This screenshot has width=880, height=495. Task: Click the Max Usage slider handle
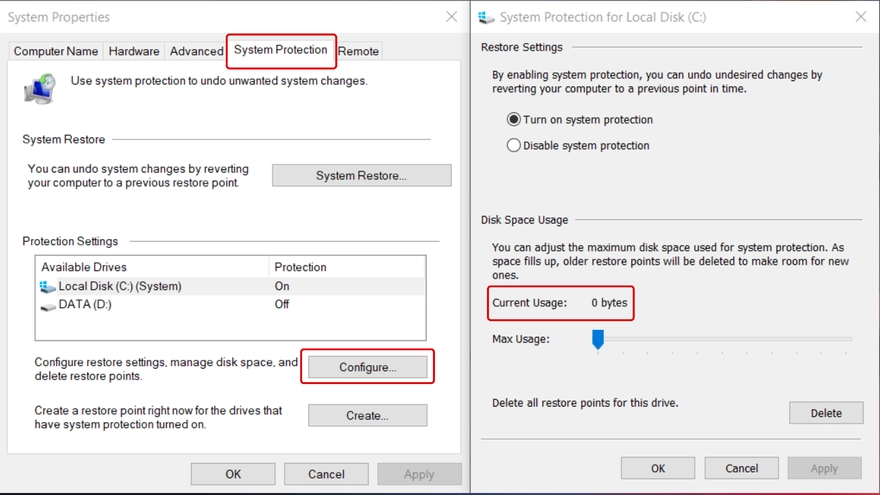(598, 340)
